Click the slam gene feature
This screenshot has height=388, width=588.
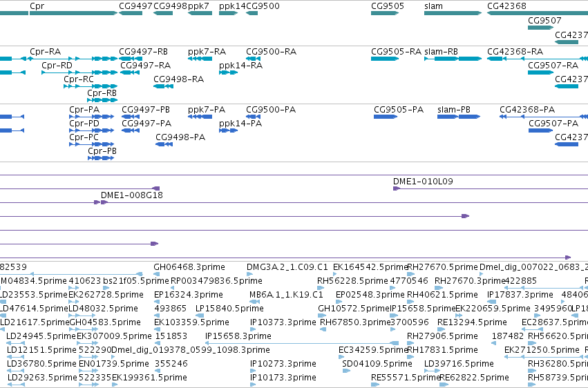[453, 13]
